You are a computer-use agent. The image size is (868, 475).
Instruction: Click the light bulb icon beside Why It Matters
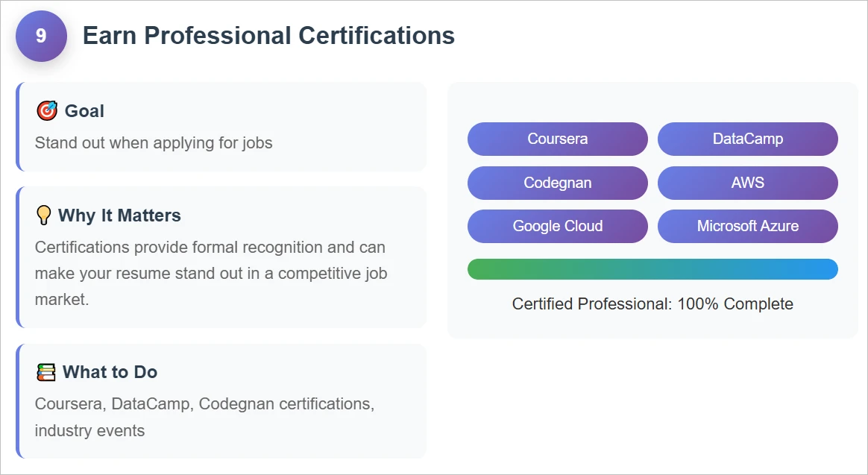(x=43, y=215)
